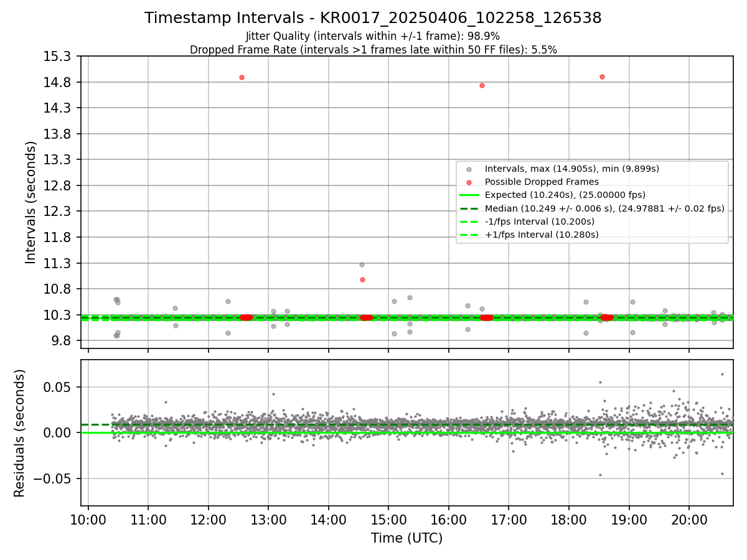Click the Intervals max/min legend entry
This screenshot has width=747, height=560.
coord(571,169)
